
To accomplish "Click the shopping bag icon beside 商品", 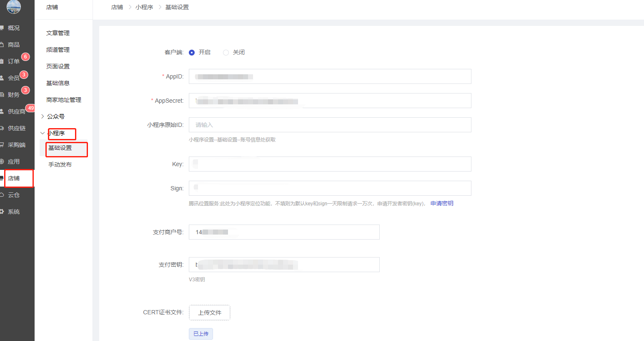I will coord(2,45).
